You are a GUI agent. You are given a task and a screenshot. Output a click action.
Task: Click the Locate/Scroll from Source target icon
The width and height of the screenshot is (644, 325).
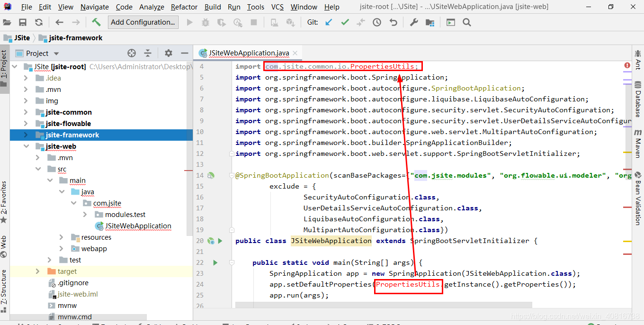pos(132,53)
